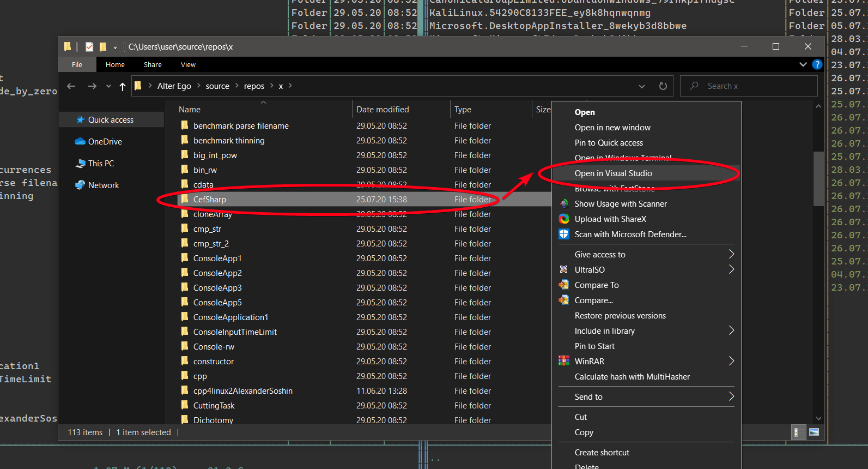Viewport: 868px width, 469px height.
Task: Click the file list scroll down arrow
Action: click(x=818, y=418)
